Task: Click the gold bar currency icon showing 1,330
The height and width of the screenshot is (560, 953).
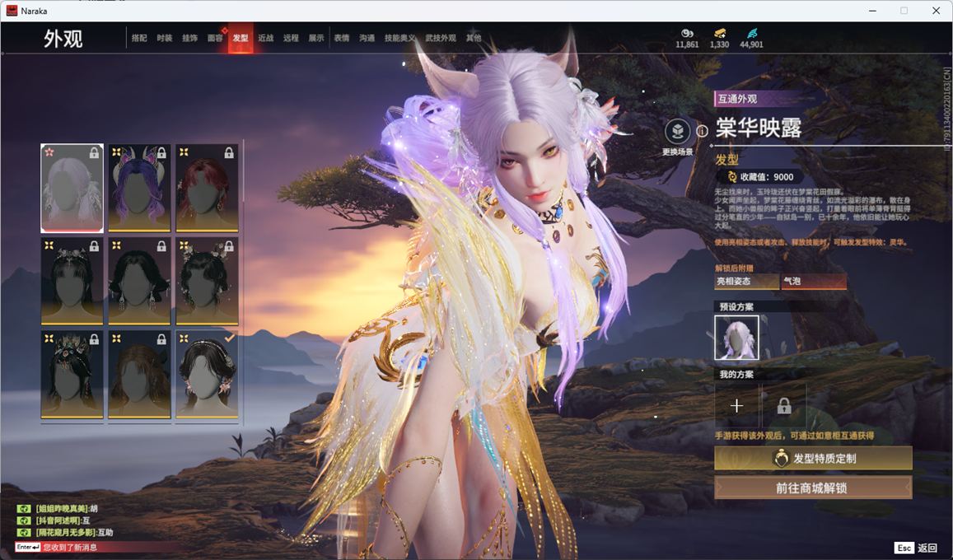Action: click(x=720, y=33)
